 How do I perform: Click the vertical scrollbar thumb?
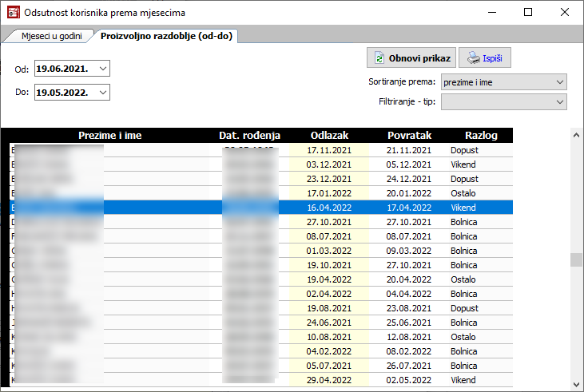pos(576,260)
